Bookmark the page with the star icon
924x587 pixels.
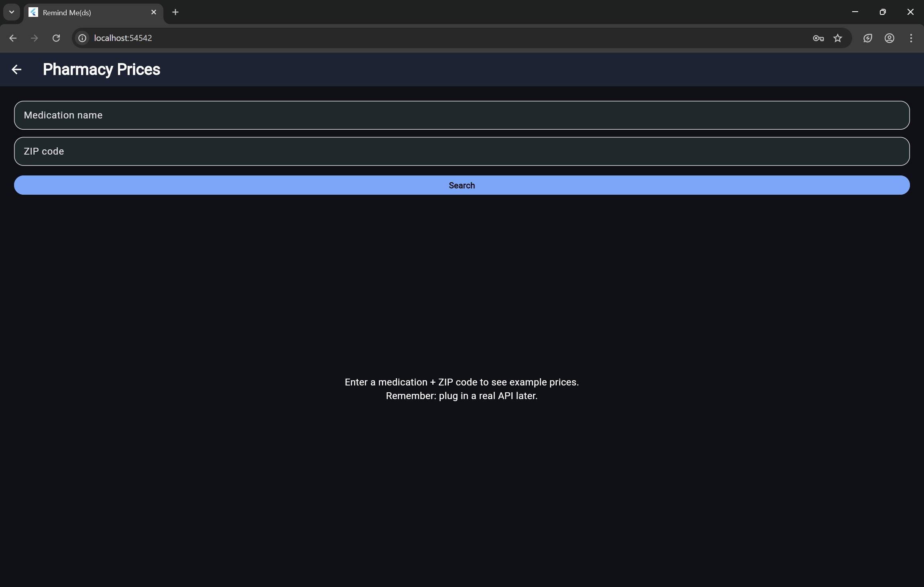[x=837, y=38]
